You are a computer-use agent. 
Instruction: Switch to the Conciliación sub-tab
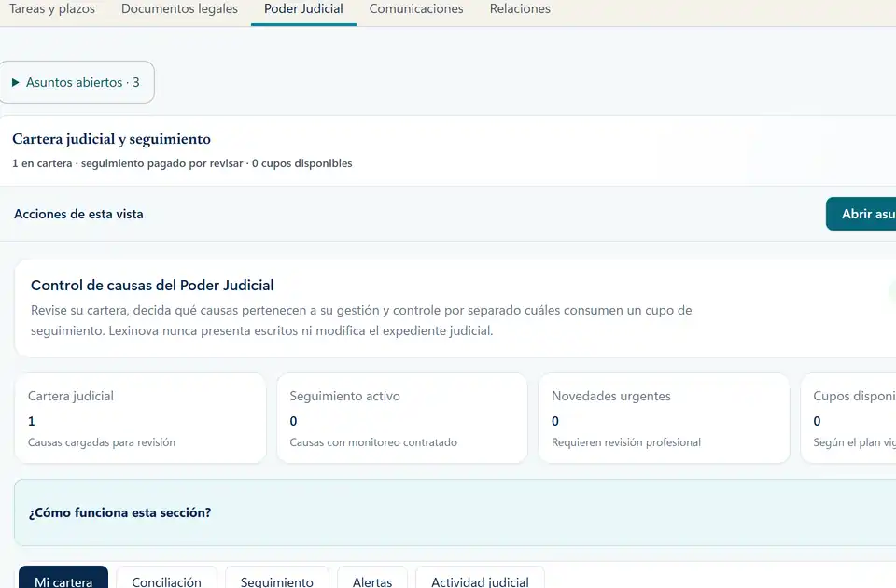point(166,579)
